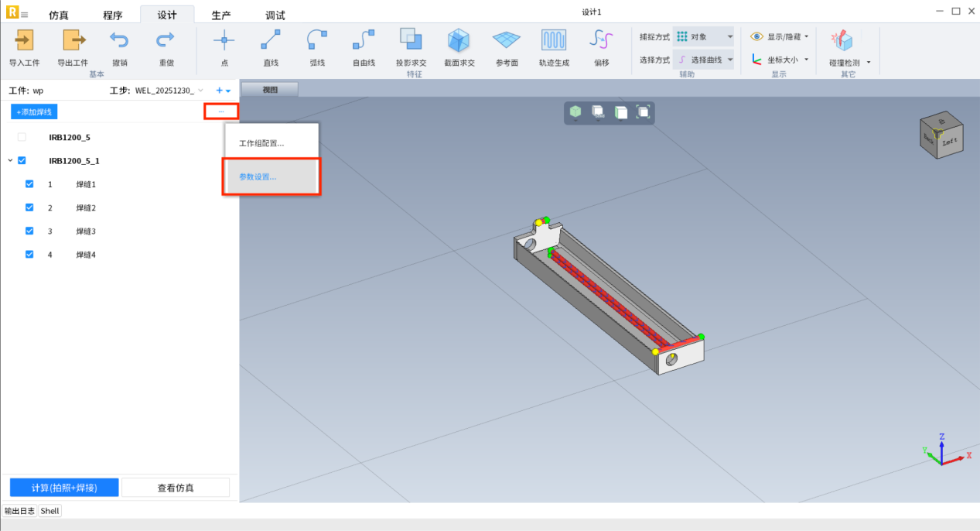Uncheck the 焊缝1 checkbox

point(29,184)
